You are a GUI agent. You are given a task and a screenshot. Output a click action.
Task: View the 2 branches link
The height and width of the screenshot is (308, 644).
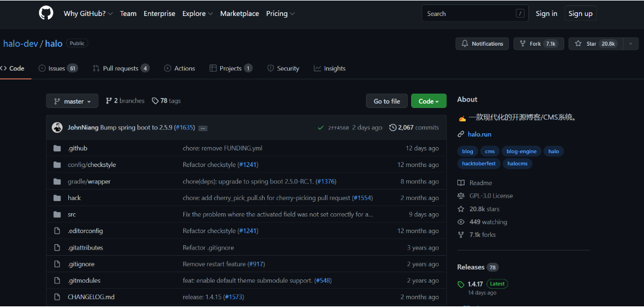pyautogui.click(x=125, y=101)
